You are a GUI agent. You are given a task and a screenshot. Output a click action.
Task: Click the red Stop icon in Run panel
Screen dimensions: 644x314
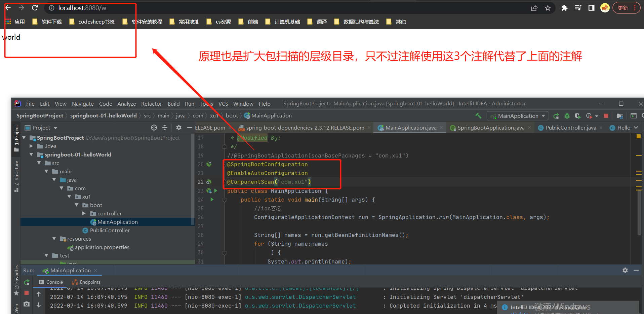pyautogui.click(x=27, y=293)
